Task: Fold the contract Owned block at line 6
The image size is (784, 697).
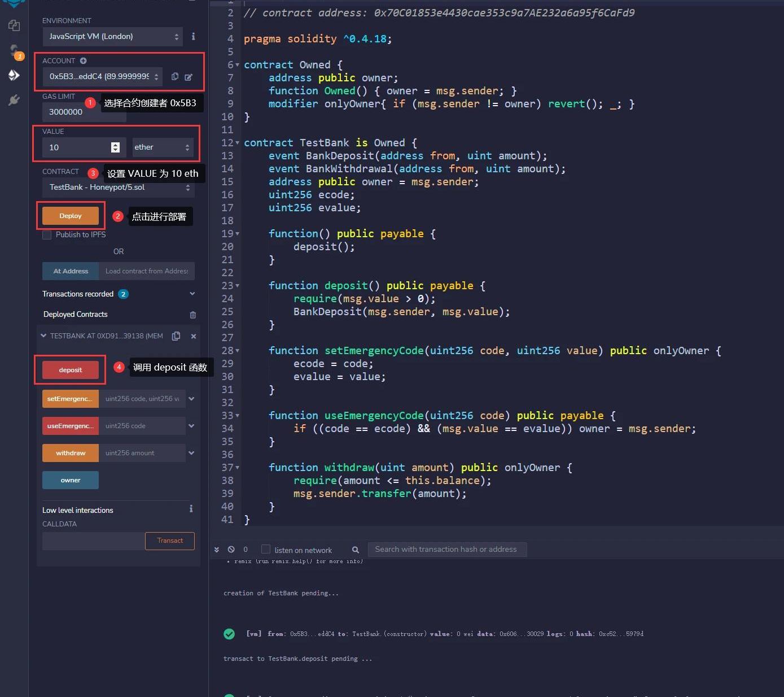Action: [238, 65]
